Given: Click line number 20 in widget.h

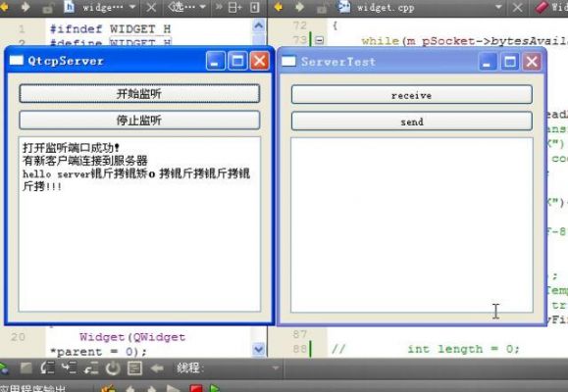Looking at the screenshot, I should 18,337.
